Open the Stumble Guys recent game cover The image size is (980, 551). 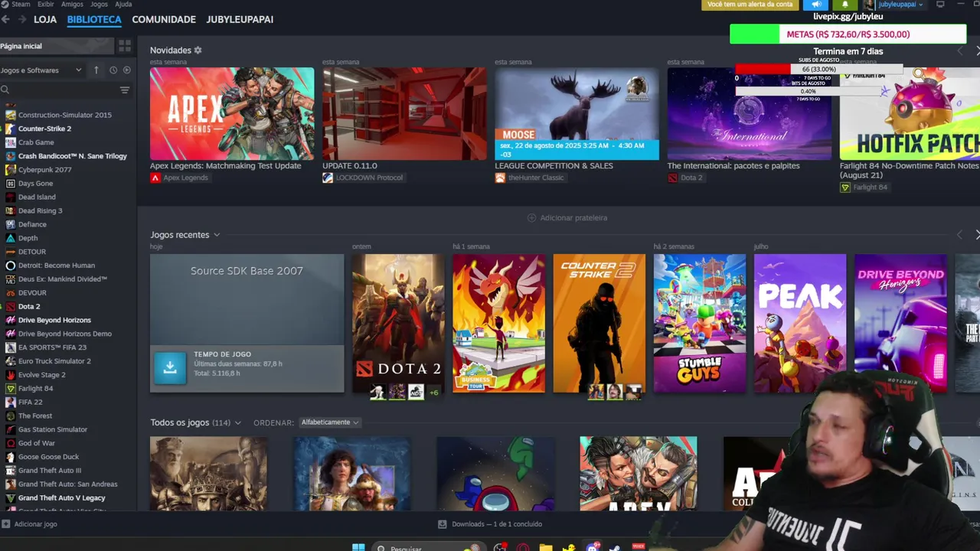point(700,323)
